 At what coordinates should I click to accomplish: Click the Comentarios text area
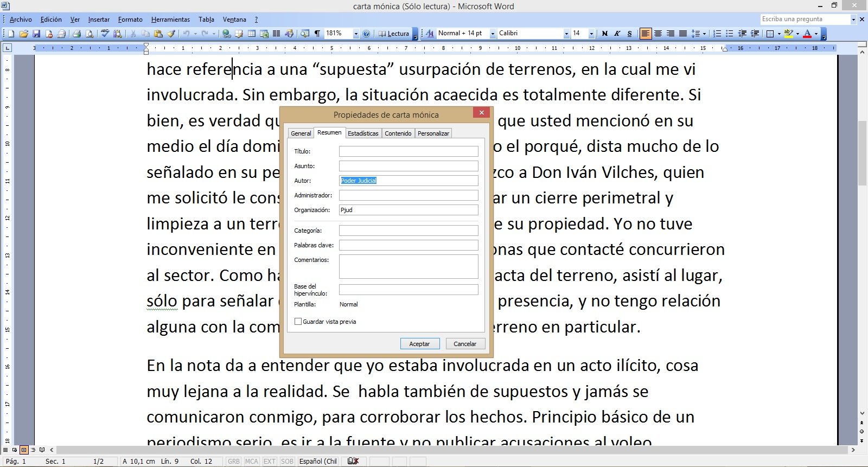409,267
